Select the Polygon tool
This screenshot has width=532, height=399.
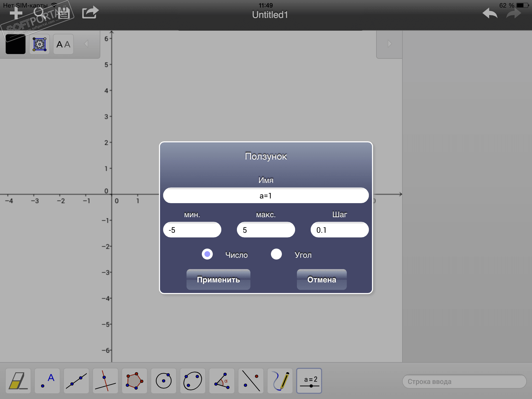pyautogui.click(x=134, y=381)
